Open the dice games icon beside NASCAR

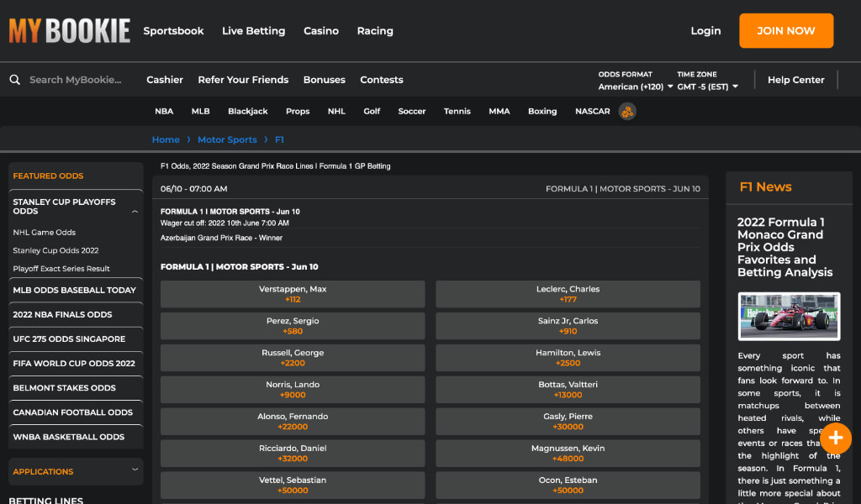(x=627, y=112)
